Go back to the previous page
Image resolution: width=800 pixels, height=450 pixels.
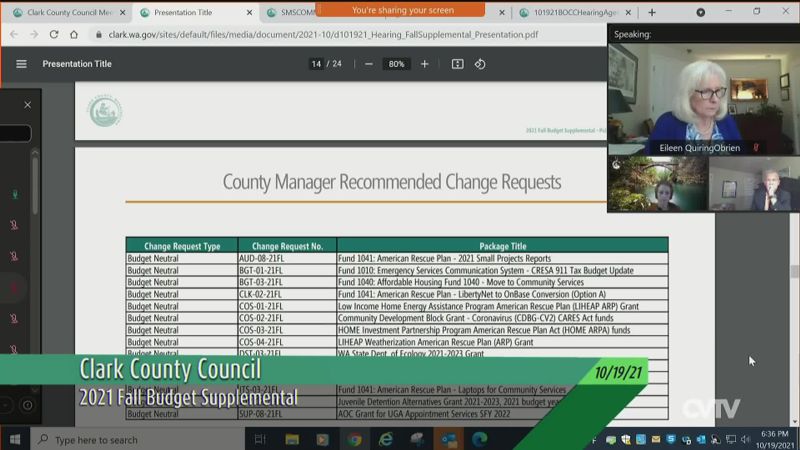14,34
